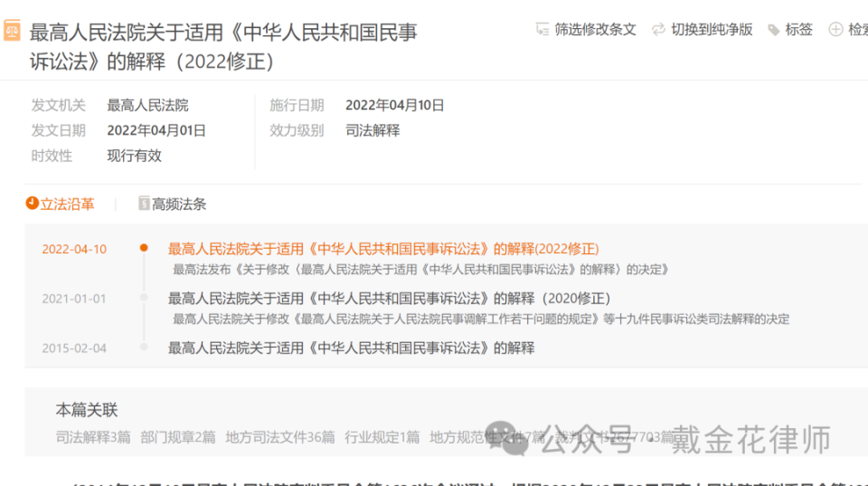Open the 2020修正 version link in timeline

point(389,298)
